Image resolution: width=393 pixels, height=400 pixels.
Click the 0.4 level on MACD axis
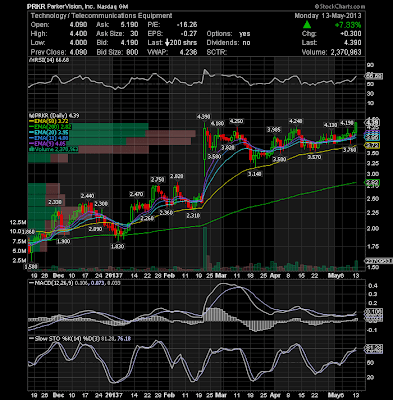point(372,286)
